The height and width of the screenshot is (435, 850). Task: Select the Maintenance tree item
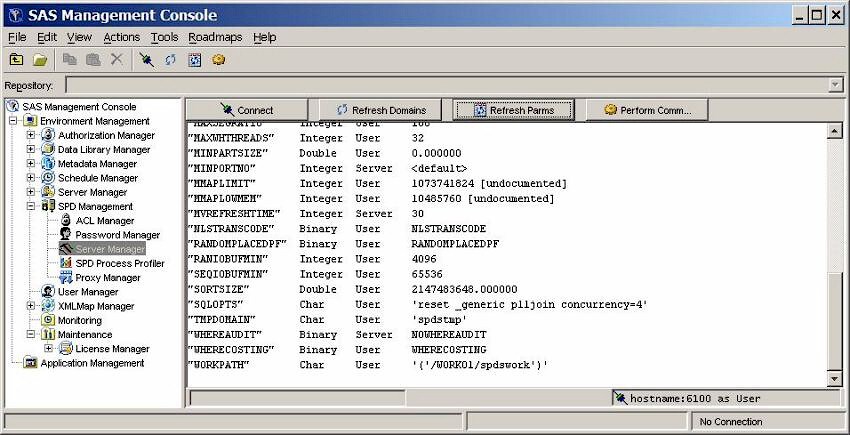(x=85, y=334)
